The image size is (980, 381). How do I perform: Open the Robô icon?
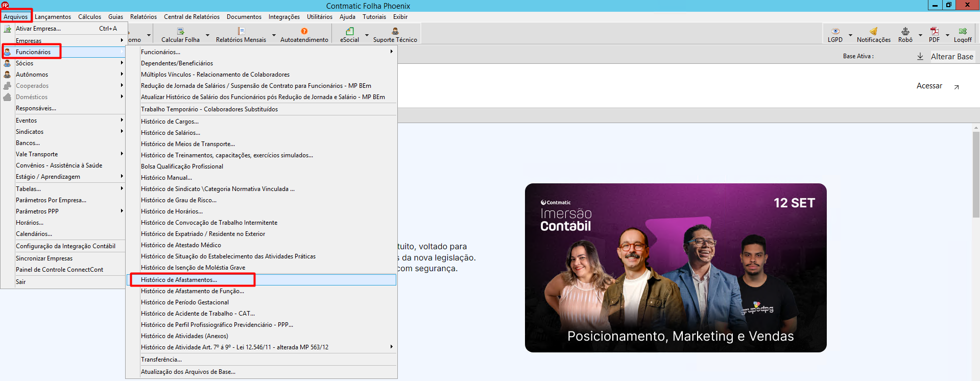coord(905,31)
